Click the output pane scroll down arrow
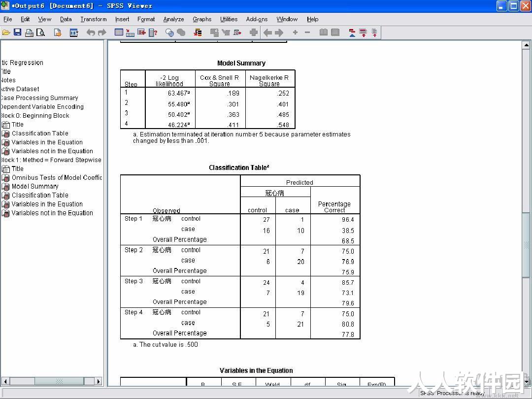532x399 pixels. click(526, 382)
